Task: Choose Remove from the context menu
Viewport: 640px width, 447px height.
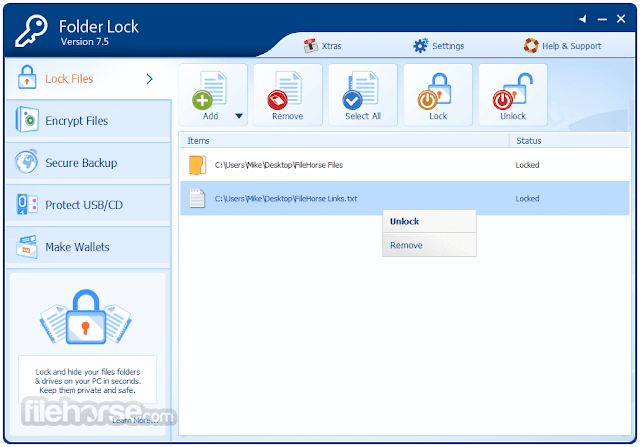Action: pos(429,245)
